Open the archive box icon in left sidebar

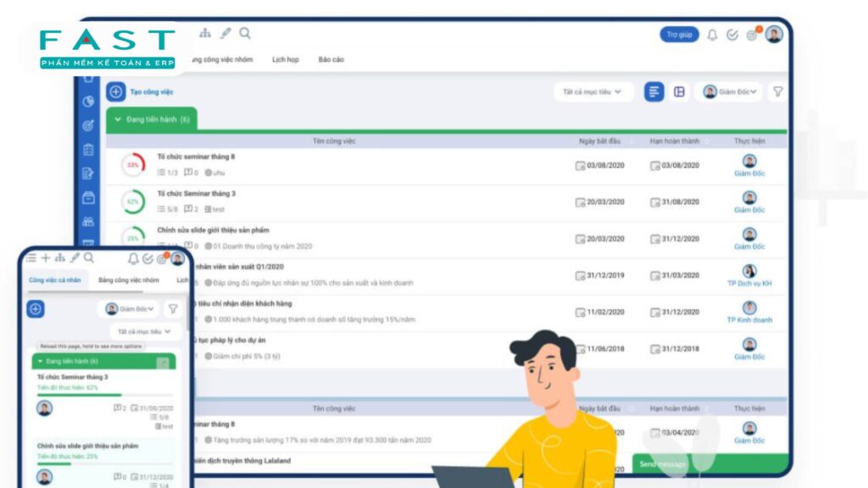(88, 197)
